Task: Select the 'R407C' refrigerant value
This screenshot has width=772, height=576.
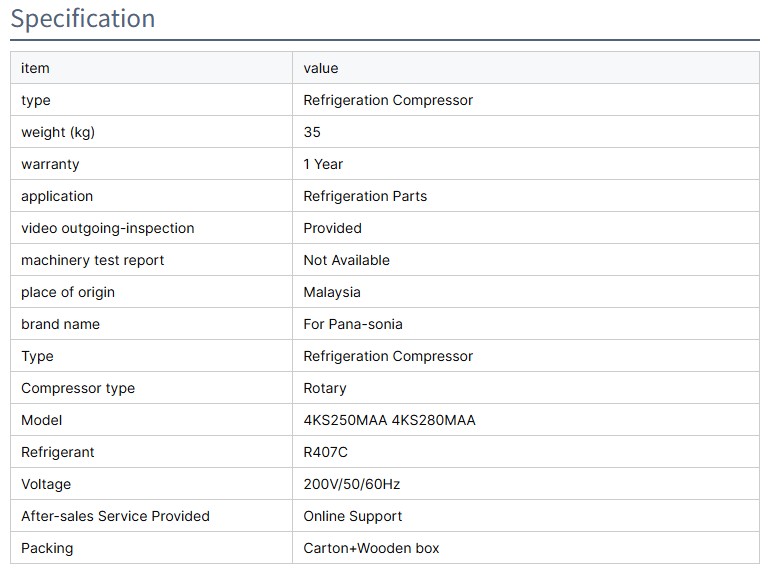Action: point(325,452)
